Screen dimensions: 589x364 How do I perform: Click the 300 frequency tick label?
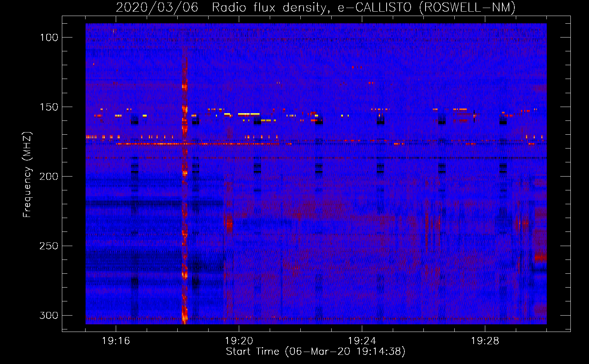point(49,315)
